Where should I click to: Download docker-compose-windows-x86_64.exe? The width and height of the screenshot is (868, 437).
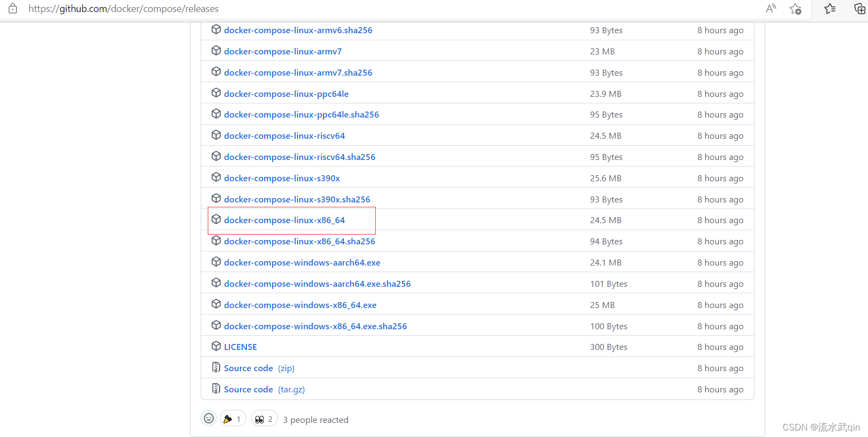(300, 305)
